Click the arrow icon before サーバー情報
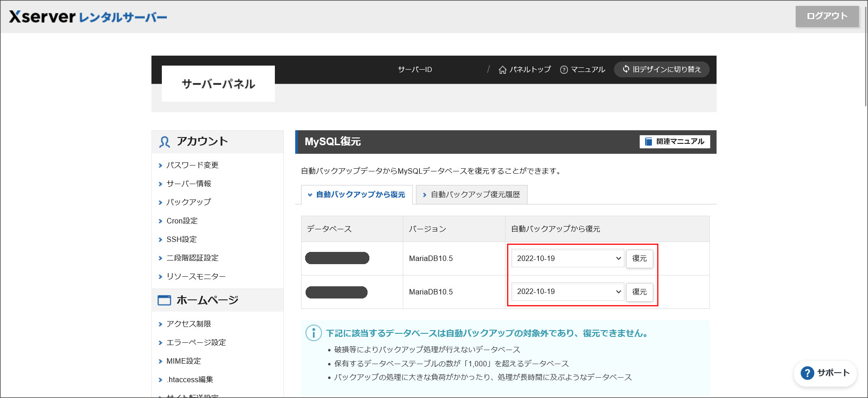Viewport: 868px width, 398px height. (x=160, y=184)
